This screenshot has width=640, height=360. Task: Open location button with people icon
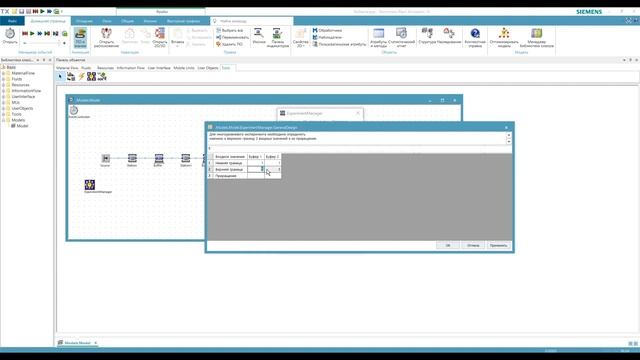(x=106, y=37)
